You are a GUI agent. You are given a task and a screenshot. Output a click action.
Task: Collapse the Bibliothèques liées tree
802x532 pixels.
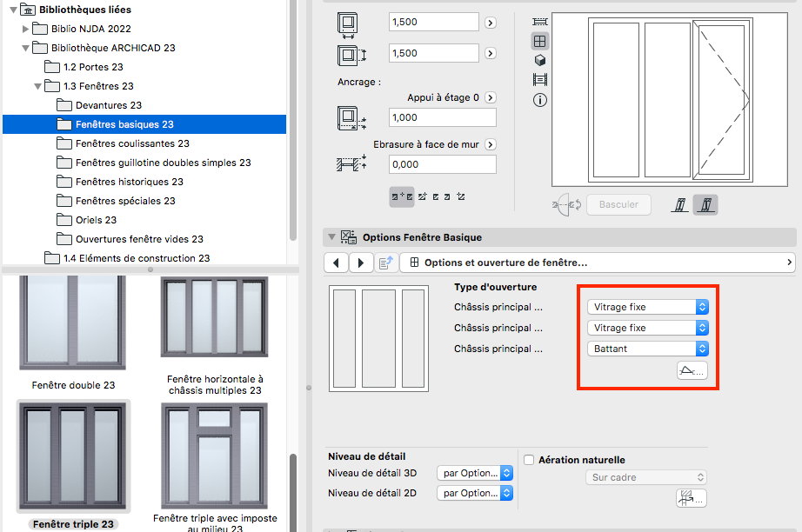[13, 10]
